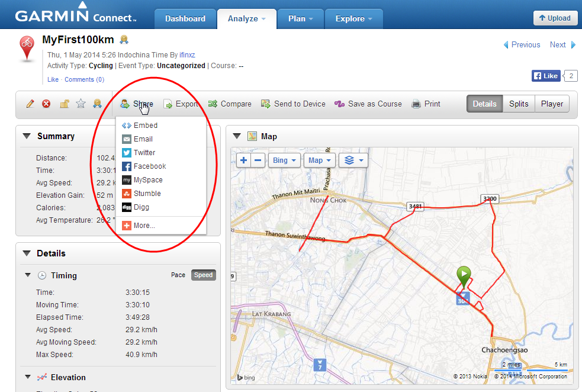
Task: Click the Max Speed value 40.9 km/h
Action: click(x=142, y=355)
